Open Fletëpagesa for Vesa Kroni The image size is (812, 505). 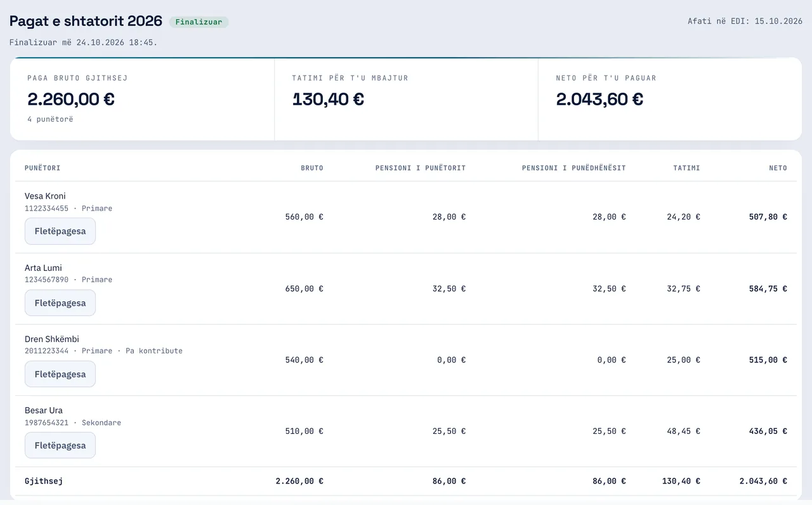60,231
